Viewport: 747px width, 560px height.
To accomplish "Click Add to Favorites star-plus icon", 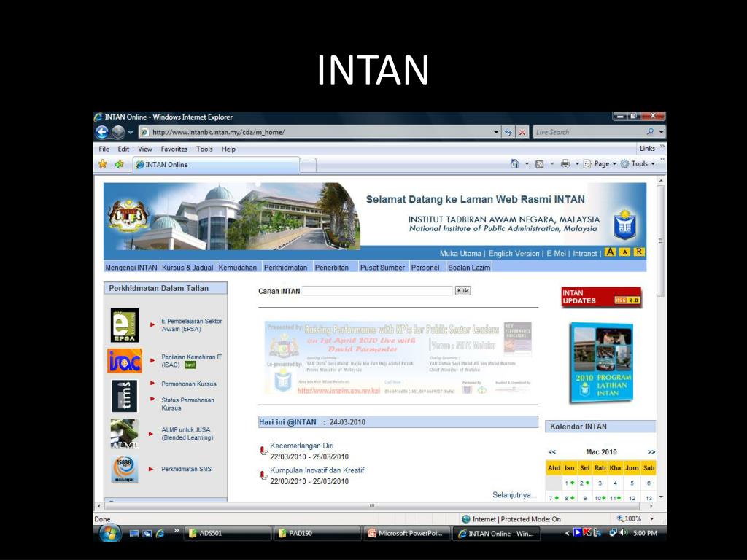I will click(x=119, y=164).
